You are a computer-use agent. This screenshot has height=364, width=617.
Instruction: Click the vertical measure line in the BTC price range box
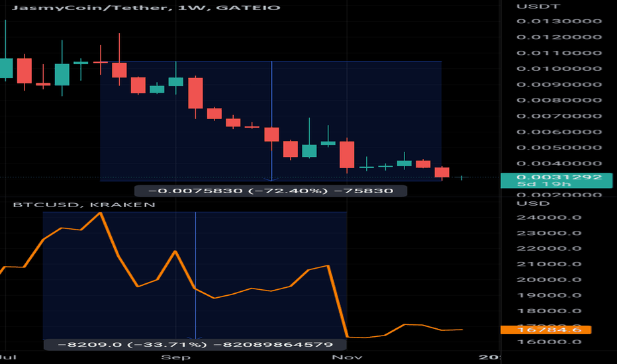coord(195,275)
